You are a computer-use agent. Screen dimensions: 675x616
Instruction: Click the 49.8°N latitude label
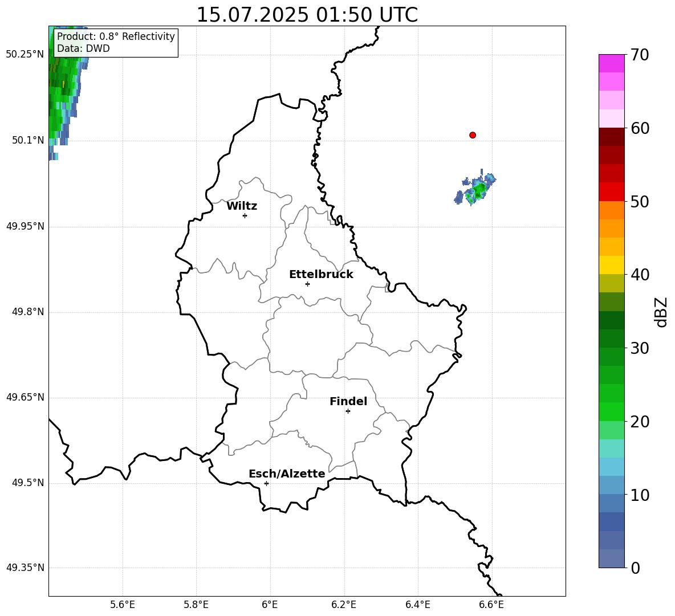tap(28, 312)
